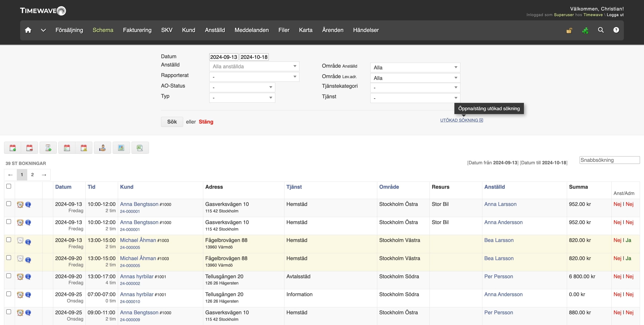Image resolution: width=644 pixels, height=325 pixels.
Task: Toggle the UTÖKAD SÖKNING link
Action: point(462,120)
